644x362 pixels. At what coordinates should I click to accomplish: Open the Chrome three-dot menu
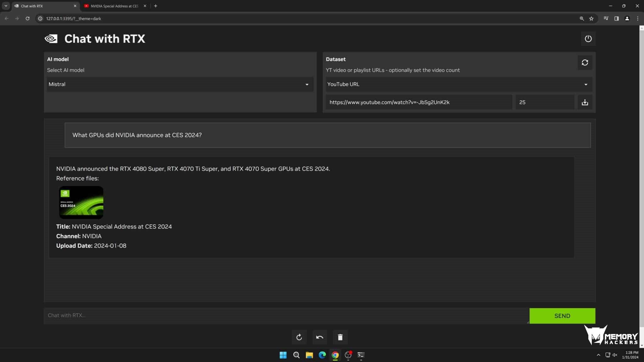pos(638,19)
